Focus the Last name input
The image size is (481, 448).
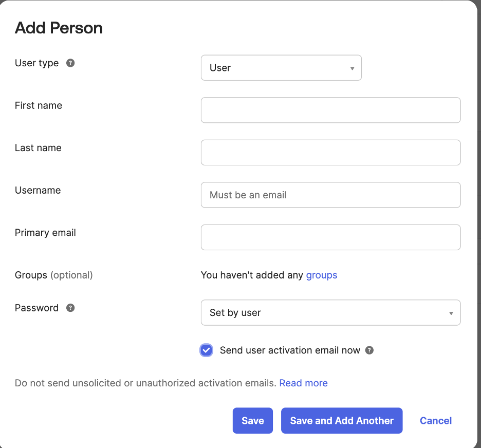(x=330, y=152)
